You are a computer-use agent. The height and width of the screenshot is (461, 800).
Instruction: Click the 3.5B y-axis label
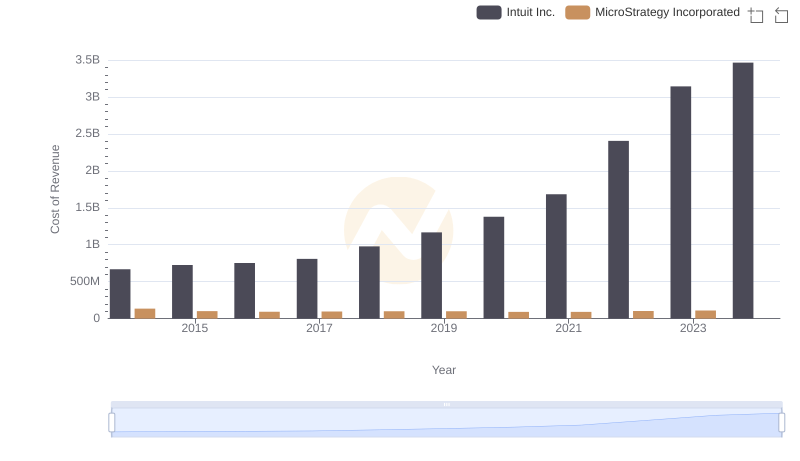point(87,60)
